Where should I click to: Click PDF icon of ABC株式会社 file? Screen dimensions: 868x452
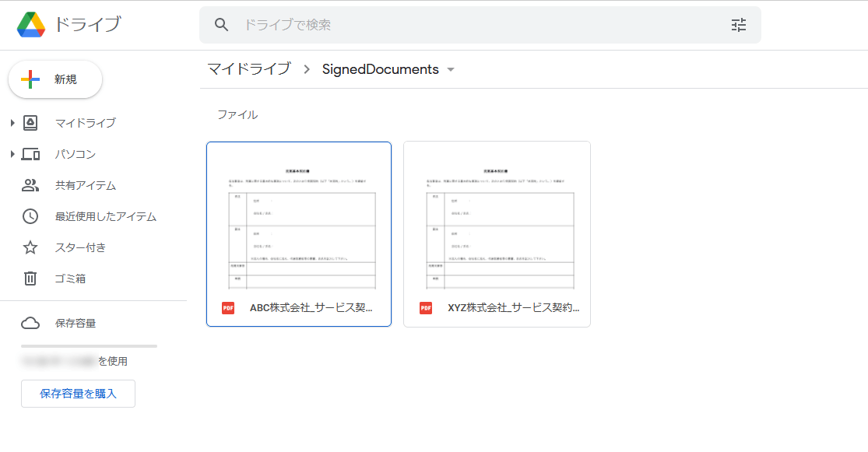228,307
